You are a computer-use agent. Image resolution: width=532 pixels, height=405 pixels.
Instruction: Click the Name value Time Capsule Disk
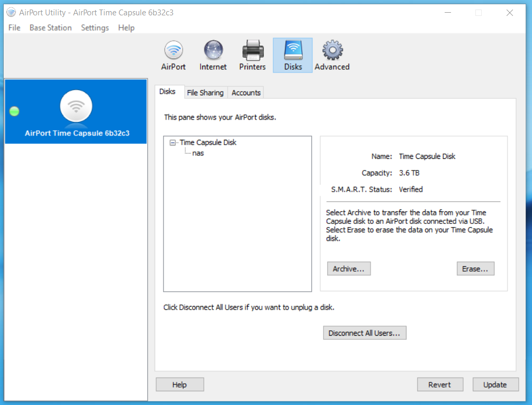(x=427, y=156)
